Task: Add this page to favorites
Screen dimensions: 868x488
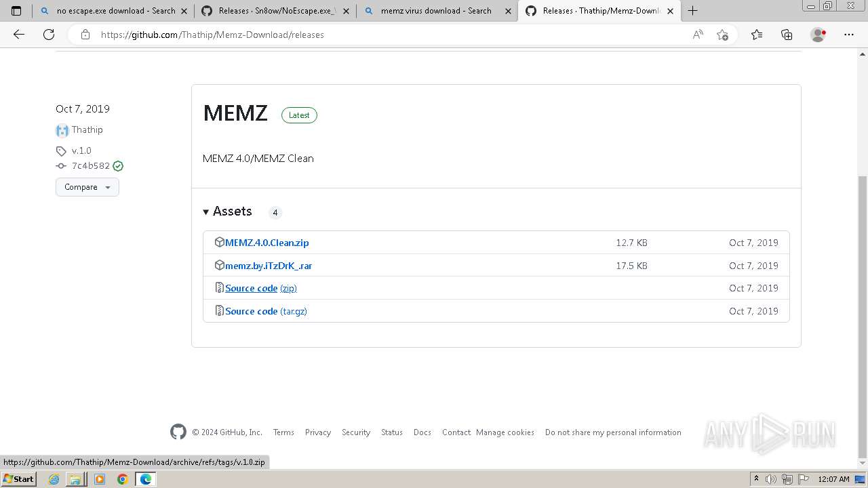Action: coord(722,35)
